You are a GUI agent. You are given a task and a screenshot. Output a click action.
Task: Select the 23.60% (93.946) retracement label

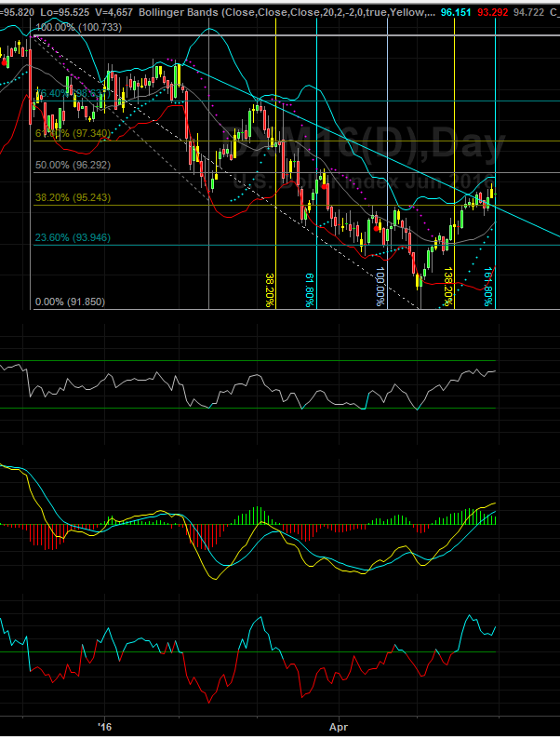pyautogui.click(x=73, y=238)
